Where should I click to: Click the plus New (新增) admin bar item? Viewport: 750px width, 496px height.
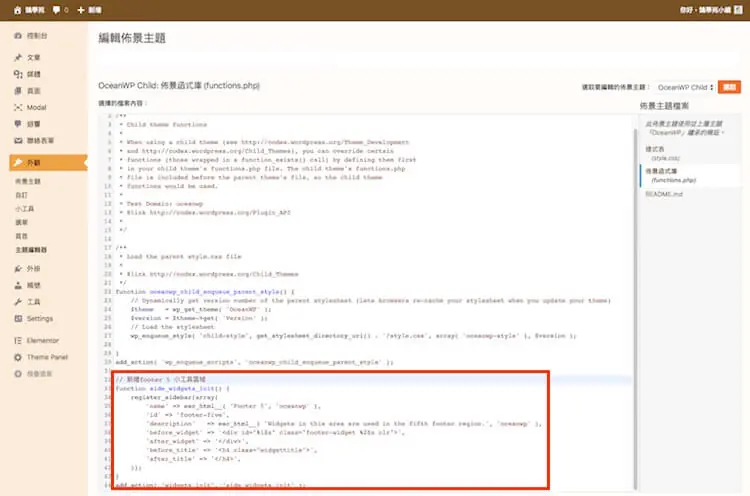point(89,10)
